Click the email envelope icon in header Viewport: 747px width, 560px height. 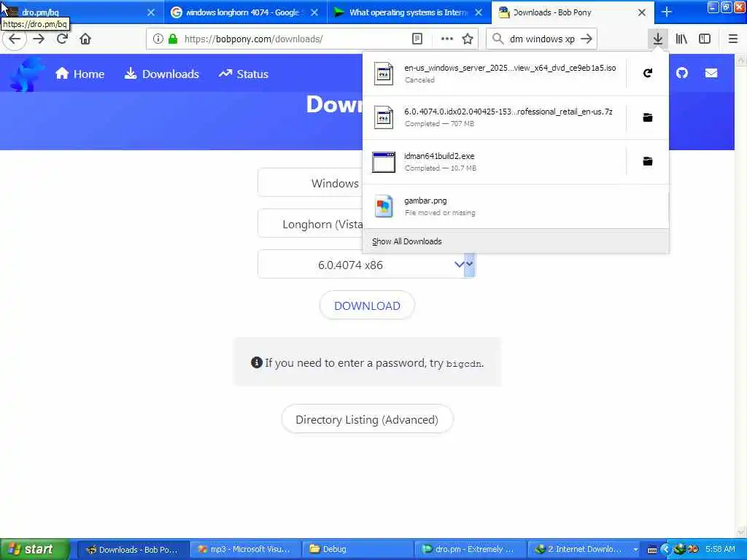[x=711, y=73]
